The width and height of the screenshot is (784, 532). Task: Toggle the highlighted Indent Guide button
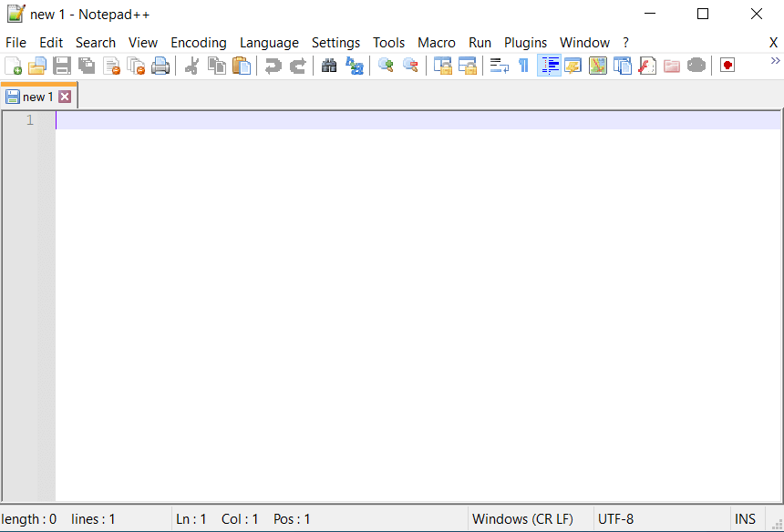pyautogui.click(x=550, y=66)
